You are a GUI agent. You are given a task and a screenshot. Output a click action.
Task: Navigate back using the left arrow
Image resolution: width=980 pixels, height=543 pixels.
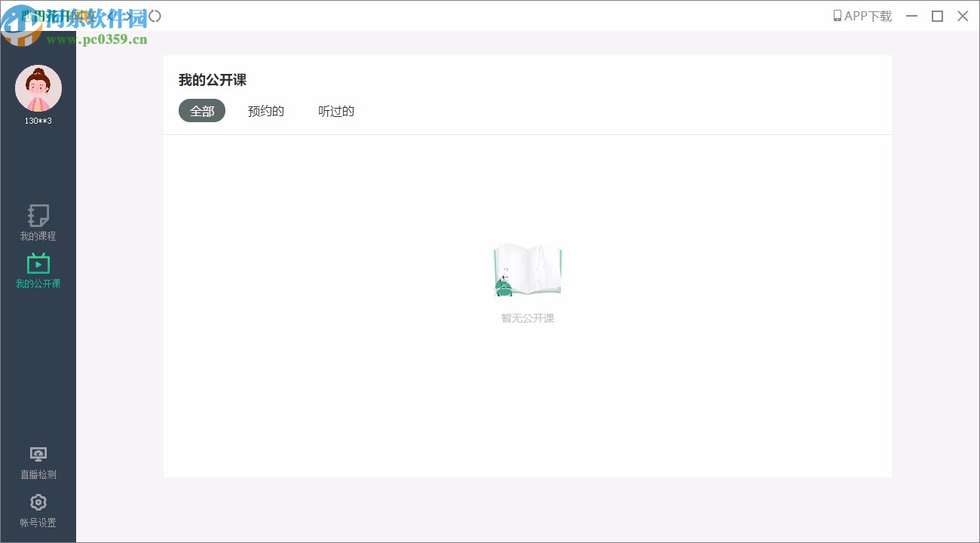[109, 16]
